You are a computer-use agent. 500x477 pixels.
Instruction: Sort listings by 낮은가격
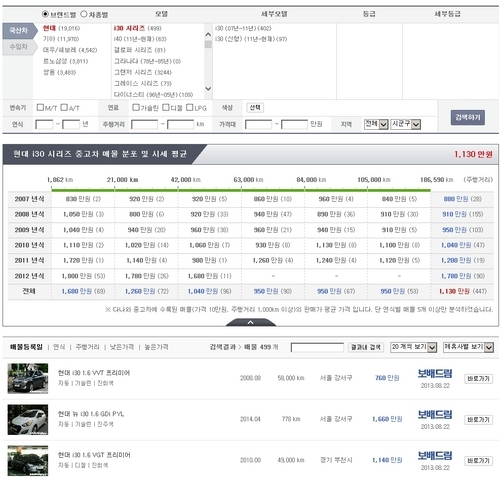[x=122, y=347]
